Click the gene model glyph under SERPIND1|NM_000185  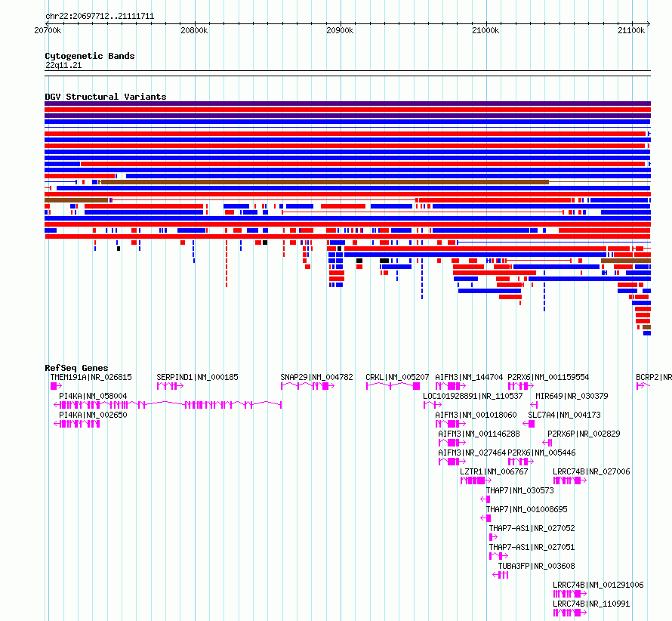tap(170, 386)
